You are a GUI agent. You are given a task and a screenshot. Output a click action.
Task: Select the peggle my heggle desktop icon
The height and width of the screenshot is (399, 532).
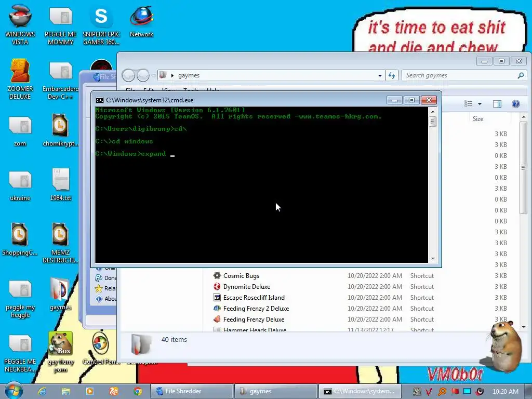click(20, 299)
